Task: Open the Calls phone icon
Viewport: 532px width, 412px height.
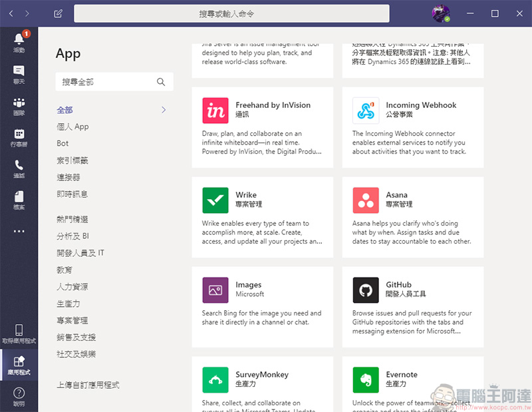Action: (x=19, y=166)
